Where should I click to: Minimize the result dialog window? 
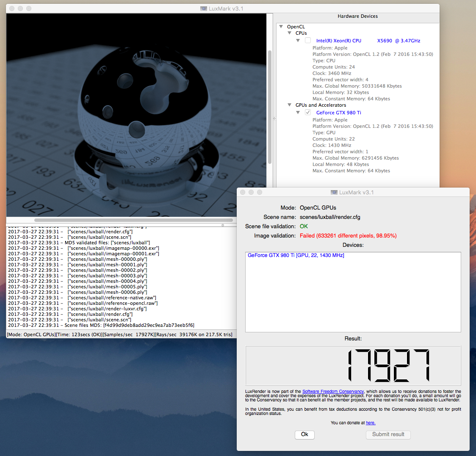tap(251, 192)
